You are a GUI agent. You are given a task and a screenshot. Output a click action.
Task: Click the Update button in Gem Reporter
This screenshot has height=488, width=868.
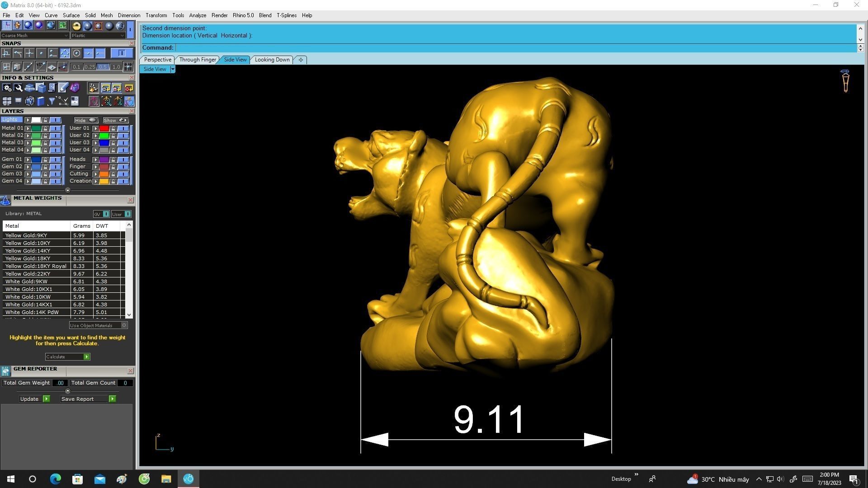point(34,399)
